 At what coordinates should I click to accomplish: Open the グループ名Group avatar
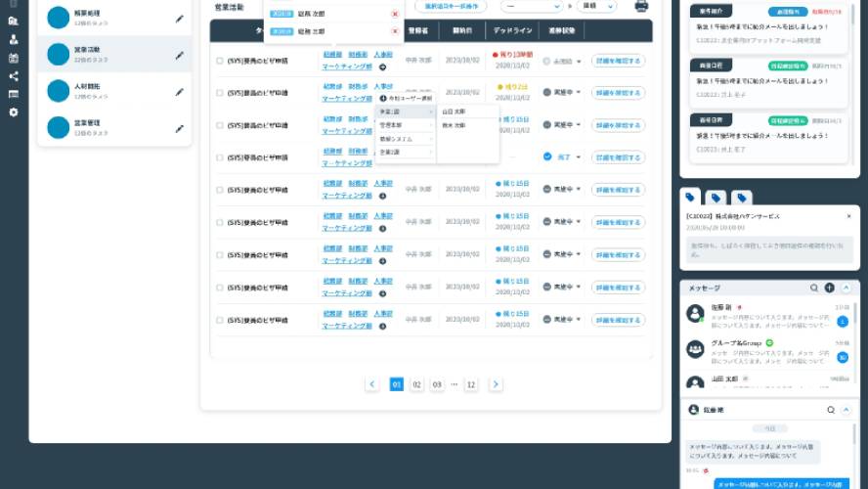tap(695, 349)
